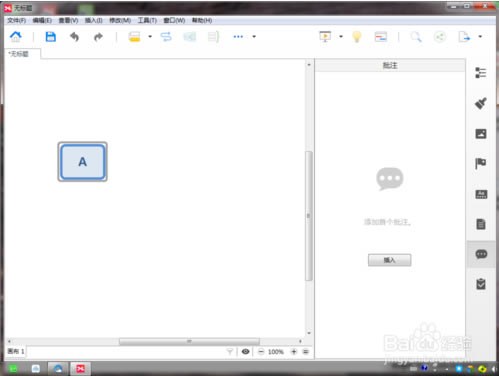Insert a summary bracket
The width and height of the screenshot is (499, 376).
pyautogui.click(x=213, y=37)
